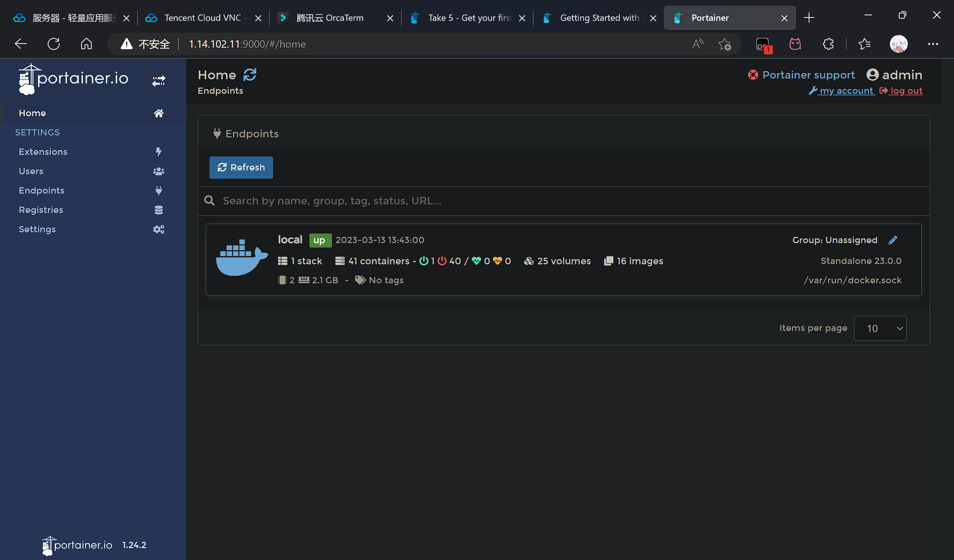Select Home in the sidebar menu
Viewport: 954px width, 560px height.
pyautogui.click(x=32, y=113)
